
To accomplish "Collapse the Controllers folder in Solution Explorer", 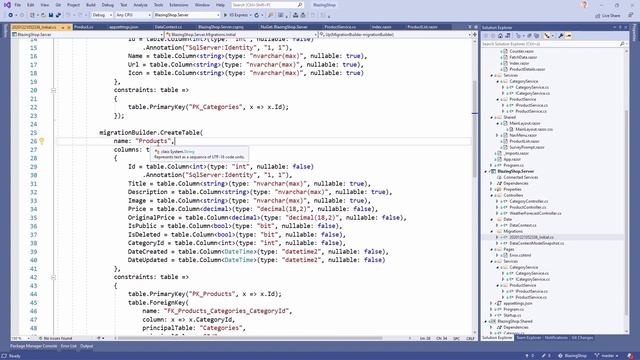I will pos(492,196).
